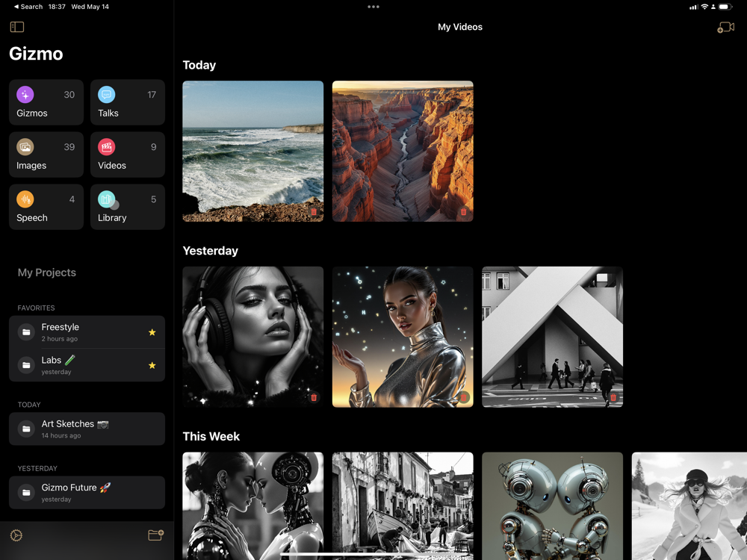The height and width of the screenshot is (560, 747).
Task: Delete the headphones woman video
Action: 314,397
